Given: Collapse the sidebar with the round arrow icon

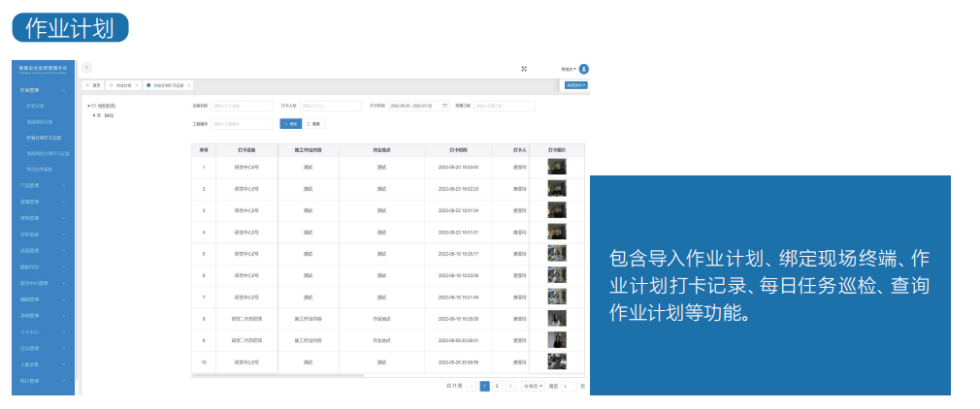Looking at the screenshot, I should coord(86,67).
